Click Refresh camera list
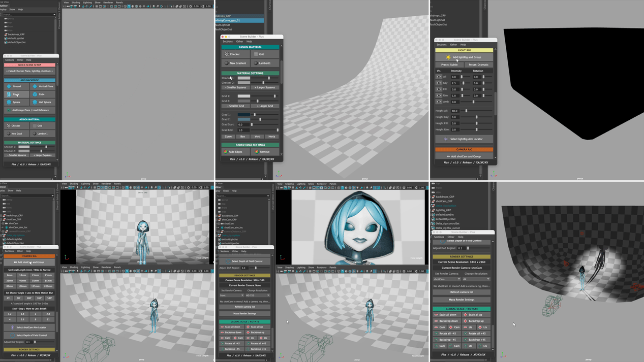The width and height of the screenshot is (644, 362). pos(462,292)
